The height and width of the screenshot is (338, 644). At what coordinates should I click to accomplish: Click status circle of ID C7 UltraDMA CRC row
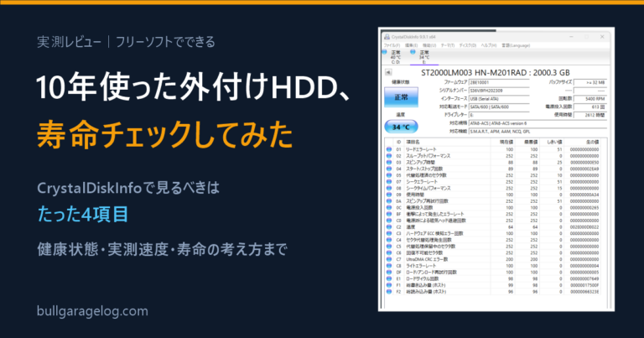point(389,259)
